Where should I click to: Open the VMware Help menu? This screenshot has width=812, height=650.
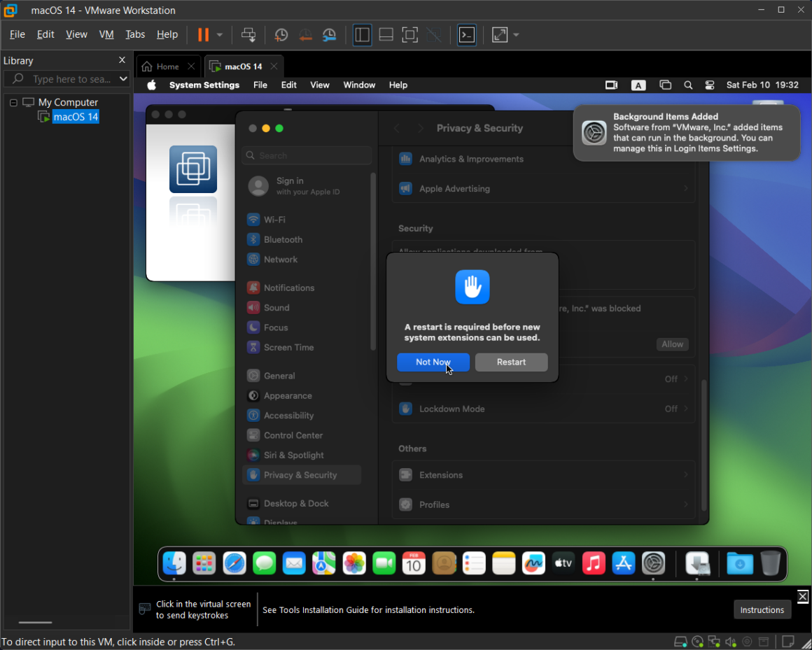[x=167, y=34]
